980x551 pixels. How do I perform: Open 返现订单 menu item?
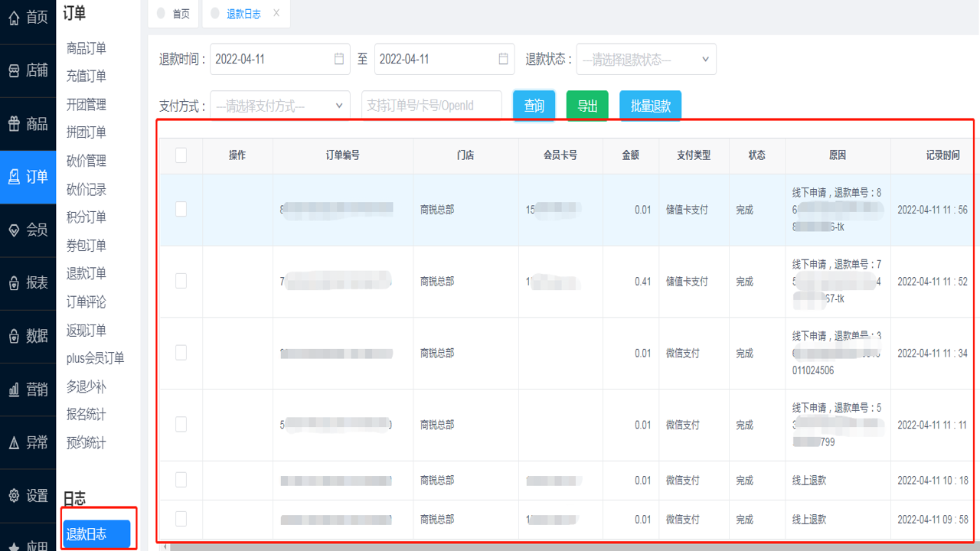tap(87, 330)
